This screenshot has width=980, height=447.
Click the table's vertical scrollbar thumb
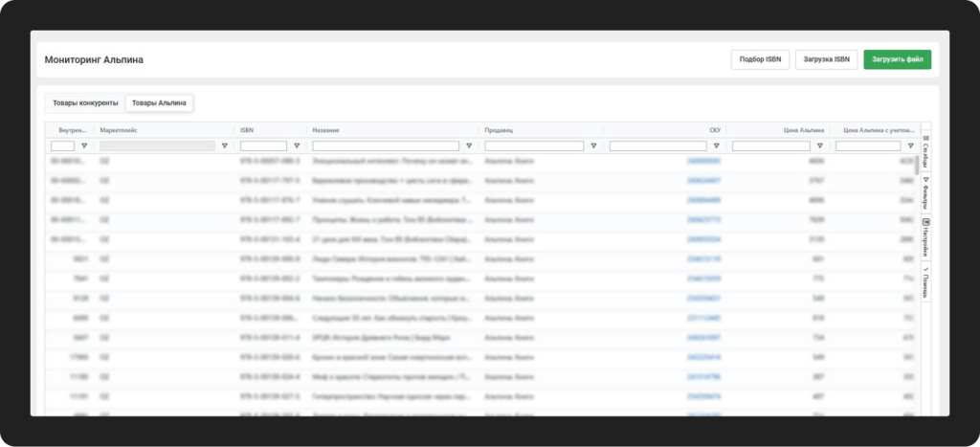pos(917,163)
